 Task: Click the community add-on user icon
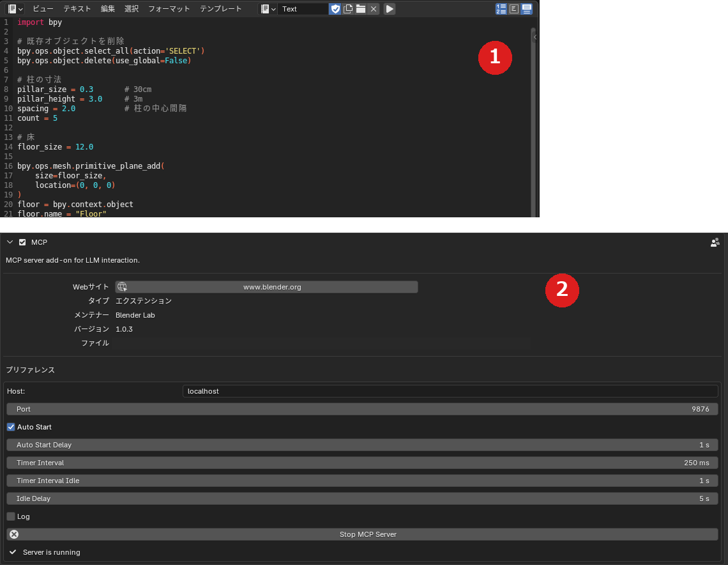[715, 242]
